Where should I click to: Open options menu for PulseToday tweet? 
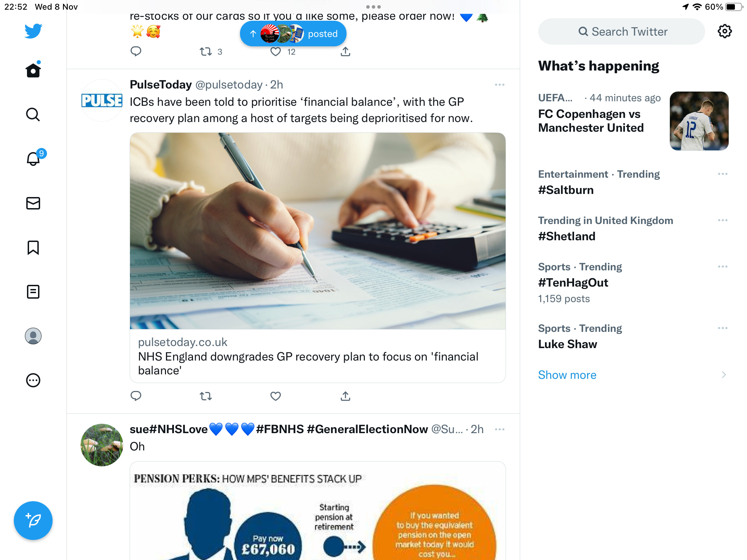[x=499, y=85]
